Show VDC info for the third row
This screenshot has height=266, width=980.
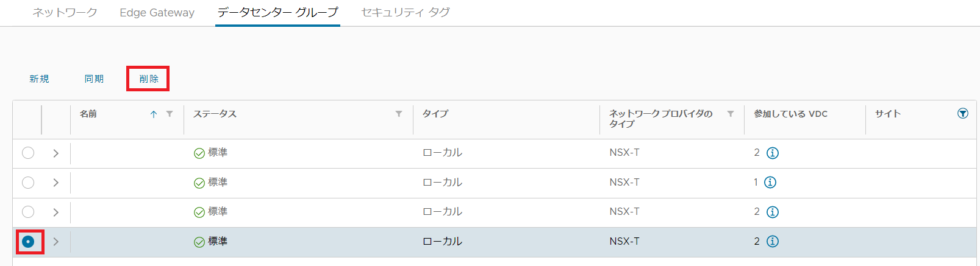[x=773, y=212]
